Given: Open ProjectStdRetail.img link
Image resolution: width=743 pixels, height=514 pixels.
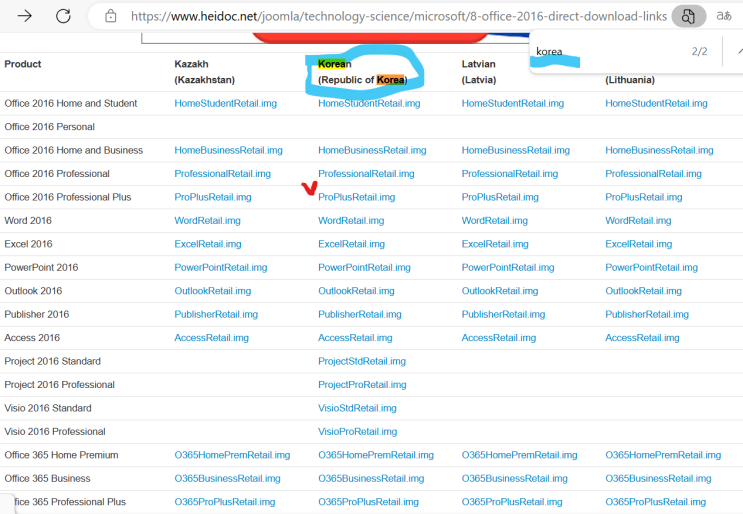Looking at the screenshot, I should click(362, 361).
